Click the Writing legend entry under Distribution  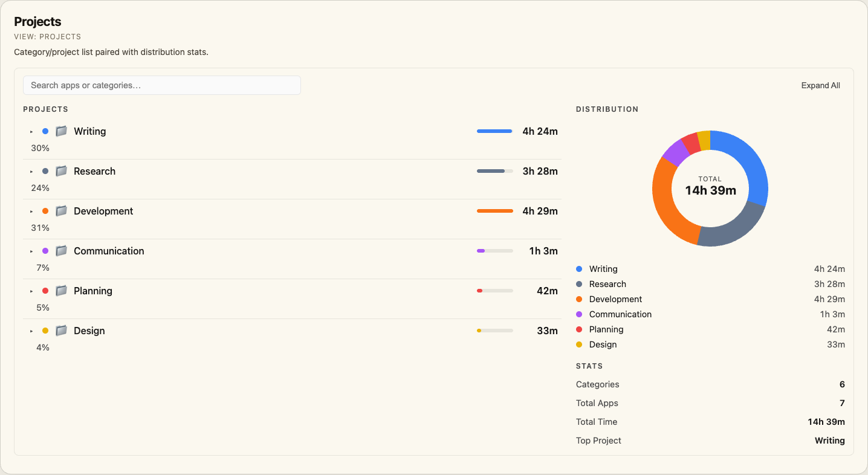[x=710, y=269]
